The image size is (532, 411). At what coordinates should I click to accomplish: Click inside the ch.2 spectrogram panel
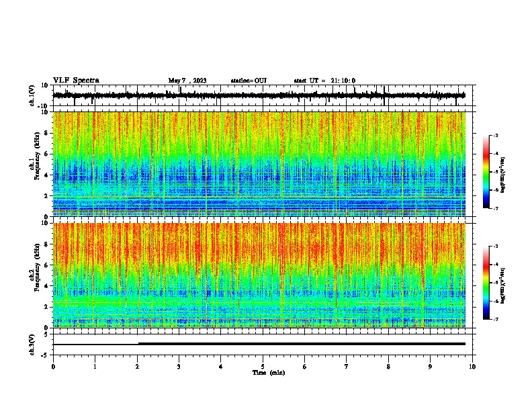[x=259, y=275]
